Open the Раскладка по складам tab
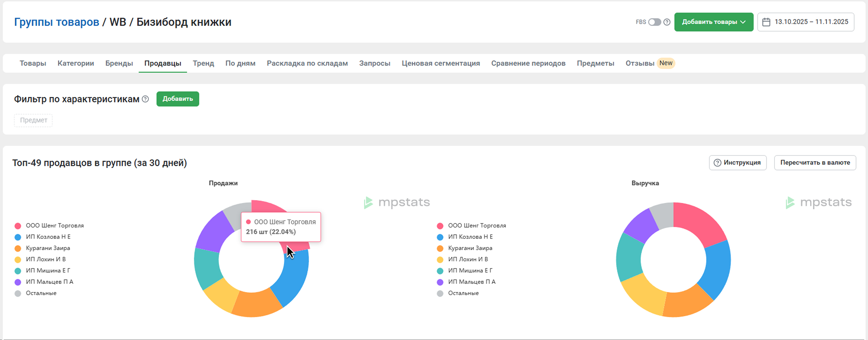The image size is (868, 340). pos(307,63)
